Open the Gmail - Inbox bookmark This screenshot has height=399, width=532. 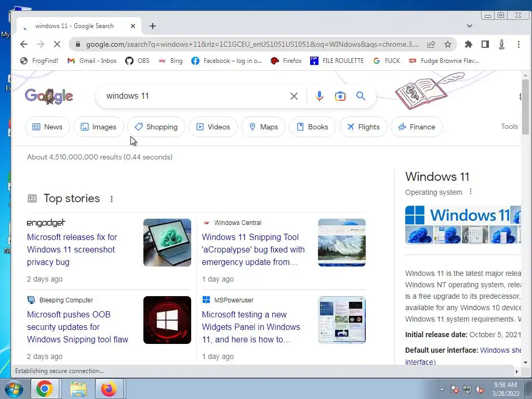pos(92,61)
